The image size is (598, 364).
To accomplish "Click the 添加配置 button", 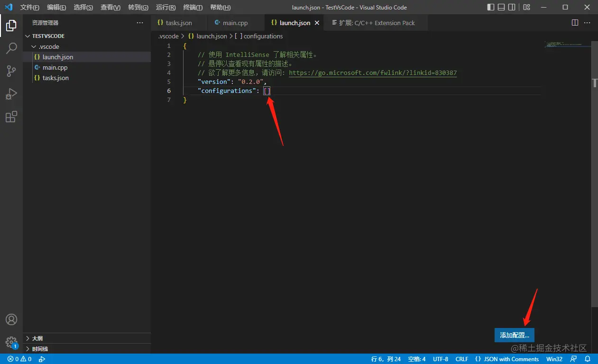I will pyautogui.click(x=514, y=335).
